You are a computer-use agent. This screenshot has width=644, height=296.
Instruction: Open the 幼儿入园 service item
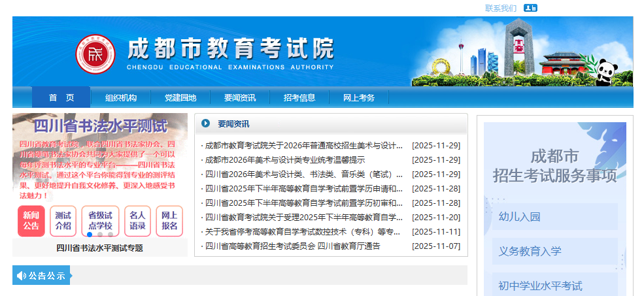tap(555, 217)
